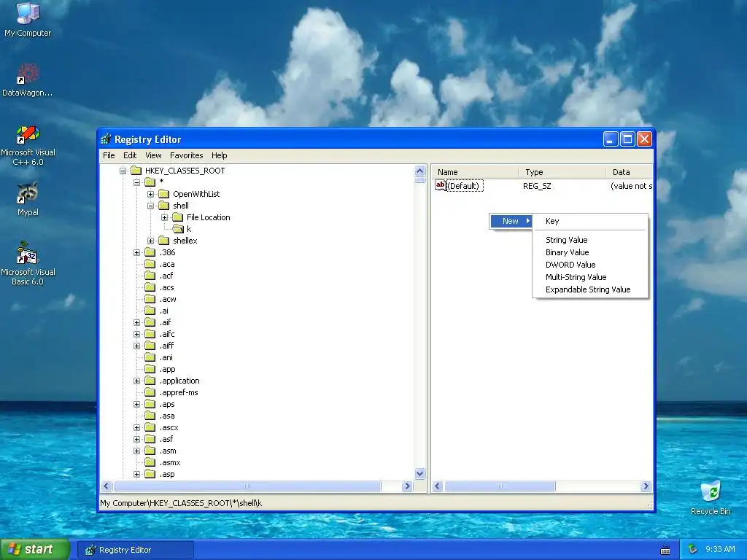Image resolution: width=747 pixels, height=560 pixels.
Task: Click the .ani folder icon
Action: tap(150, 357)
